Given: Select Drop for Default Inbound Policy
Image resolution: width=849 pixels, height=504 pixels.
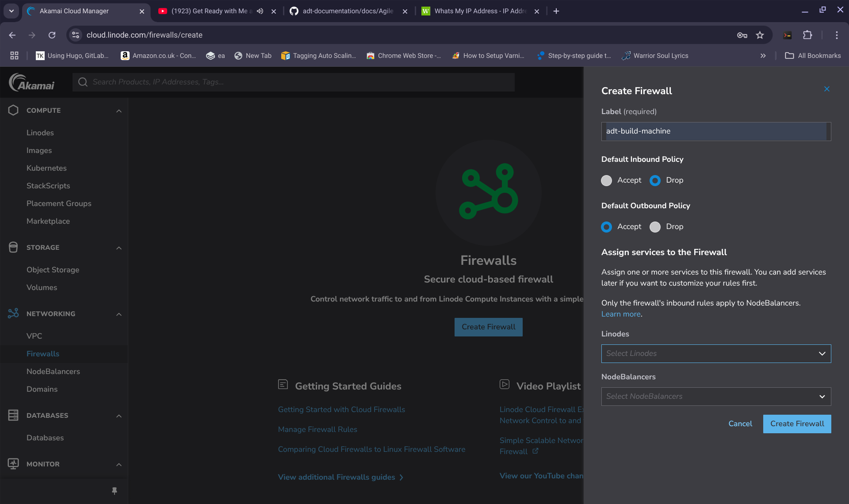Looking at the screenshot, I should [x=655, y=180].
